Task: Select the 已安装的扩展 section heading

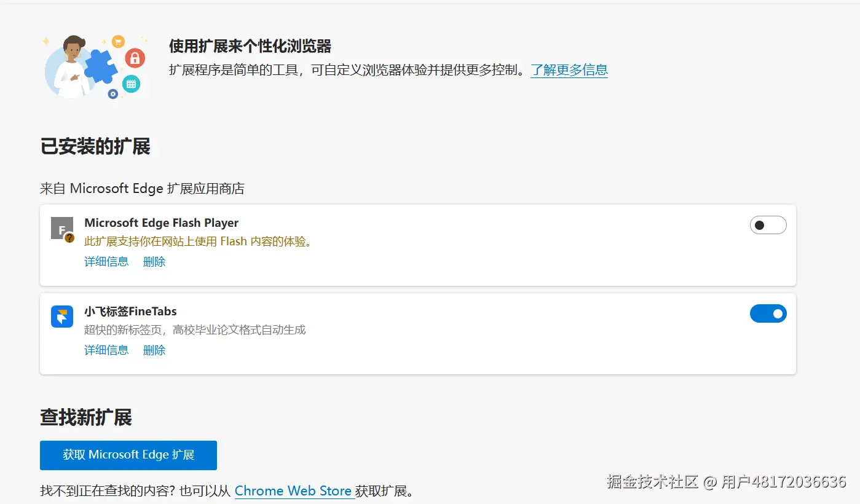Action: coord(94,146)
